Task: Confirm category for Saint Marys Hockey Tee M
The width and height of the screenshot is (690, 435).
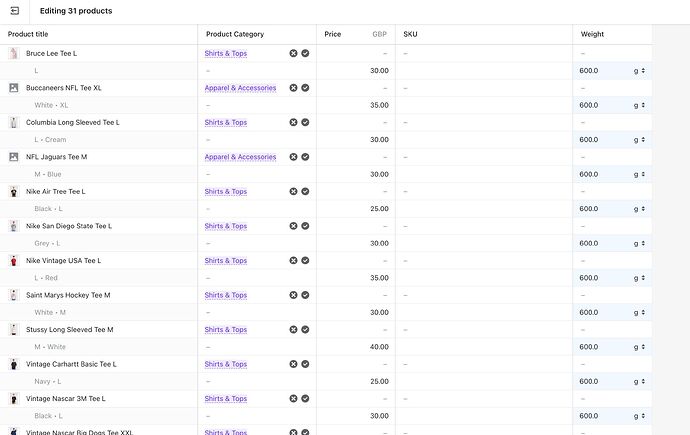Action: coord(305,295)
